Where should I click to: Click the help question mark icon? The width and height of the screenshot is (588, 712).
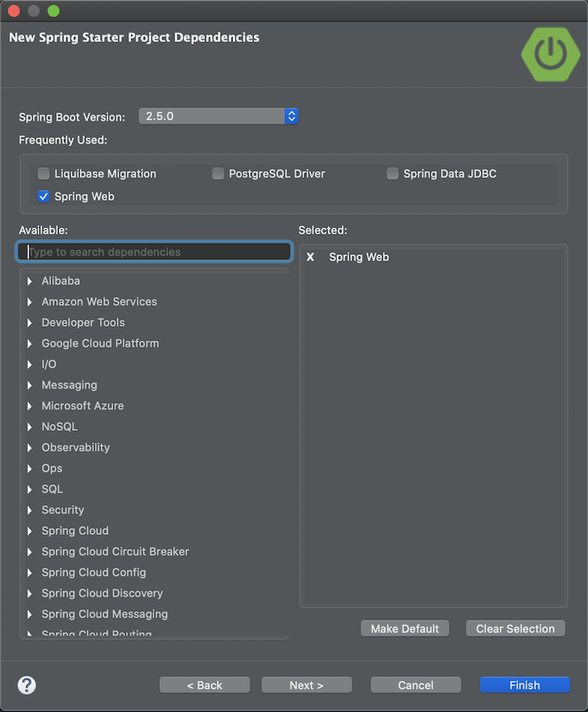point(26,684)
